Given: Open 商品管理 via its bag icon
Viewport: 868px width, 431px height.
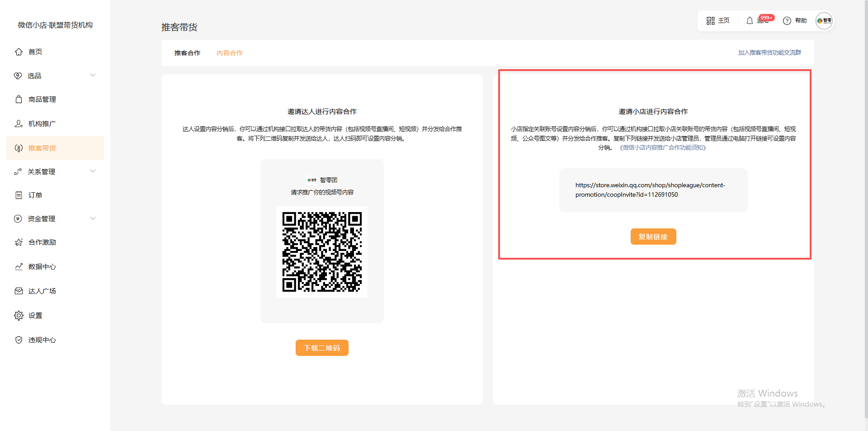Looking at the screenshot, I should click(x=19, y=99).
